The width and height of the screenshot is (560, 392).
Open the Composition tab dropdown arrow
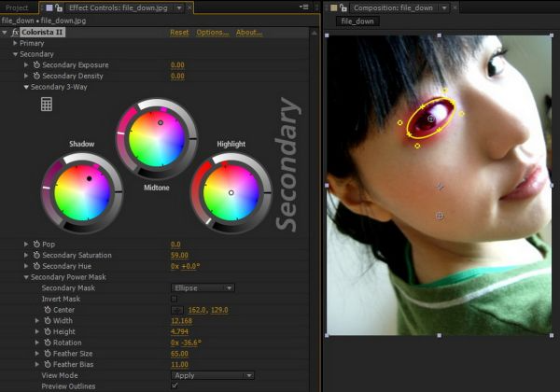(444, 7)
